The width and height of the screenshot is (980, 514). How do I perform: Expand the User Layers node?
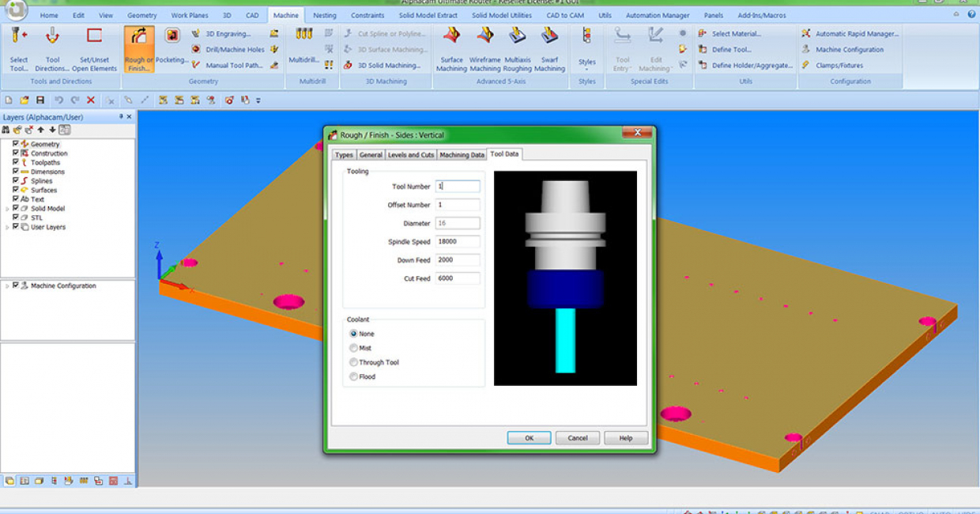coord(7,227)
